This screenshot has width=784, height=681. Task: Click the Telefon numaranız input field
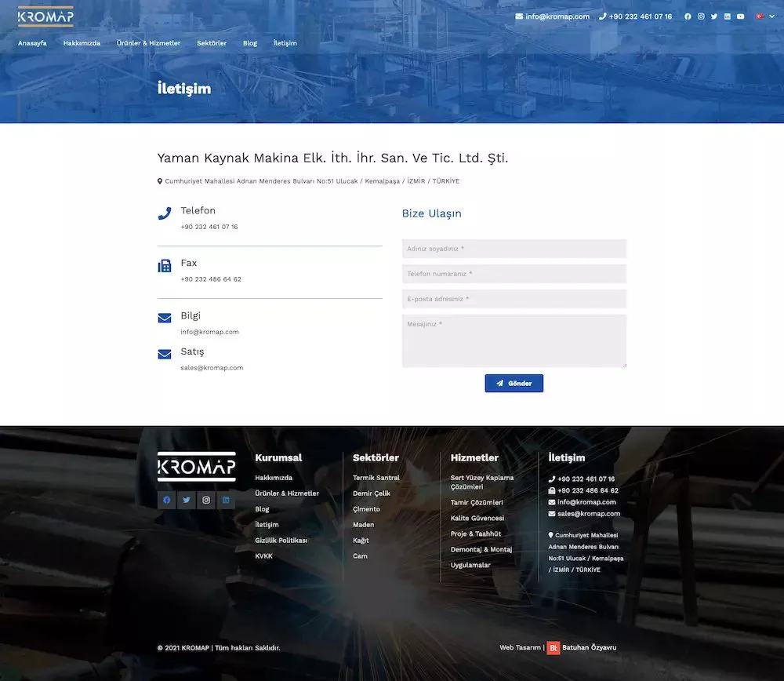point(514,274)
